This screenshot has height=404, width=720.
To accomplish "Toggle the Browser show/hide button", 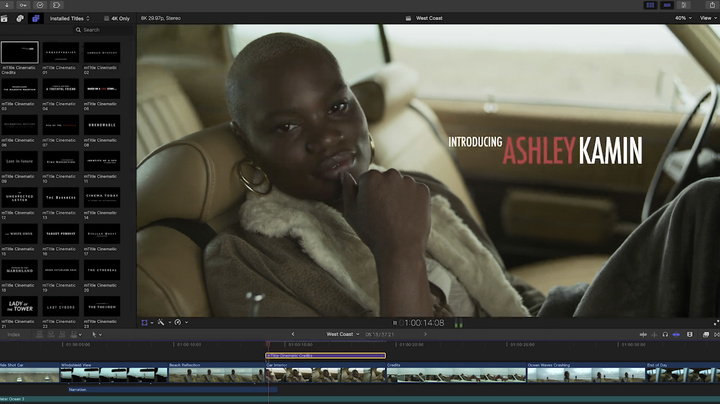I will coord(650,5).
